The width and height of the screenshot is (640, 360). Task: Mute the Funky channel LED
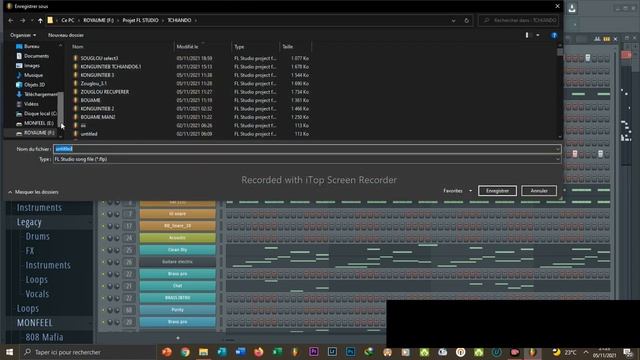(x=103, y=310)
